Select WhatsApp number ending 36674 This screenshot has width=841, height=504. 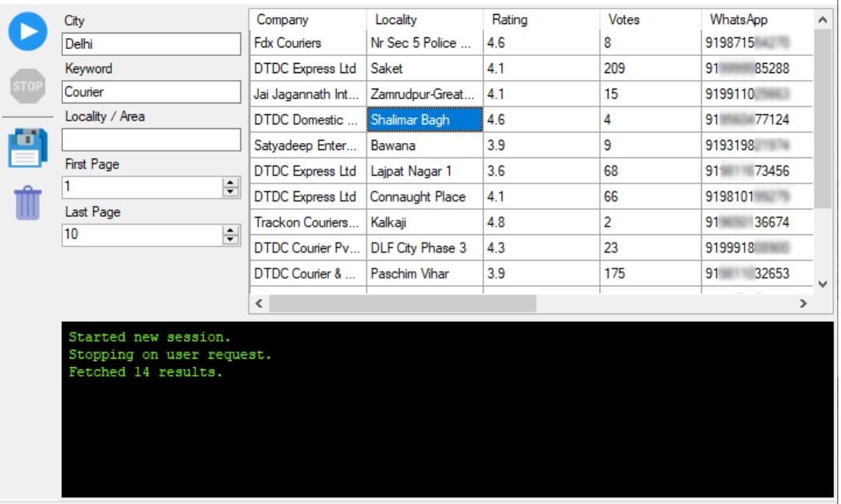757,222
